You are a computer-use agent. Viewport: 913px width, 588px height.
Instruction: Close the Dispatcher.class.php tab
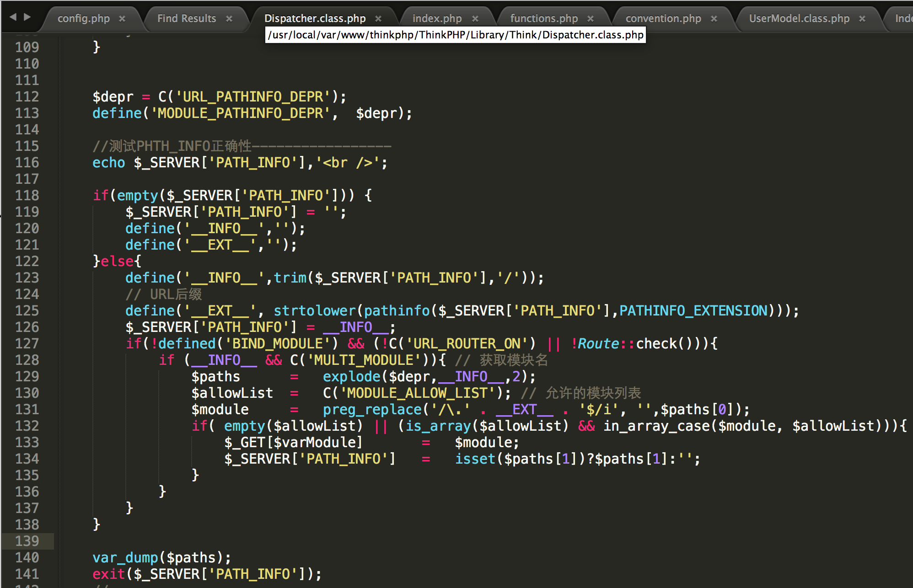click(x=378, y=19)
